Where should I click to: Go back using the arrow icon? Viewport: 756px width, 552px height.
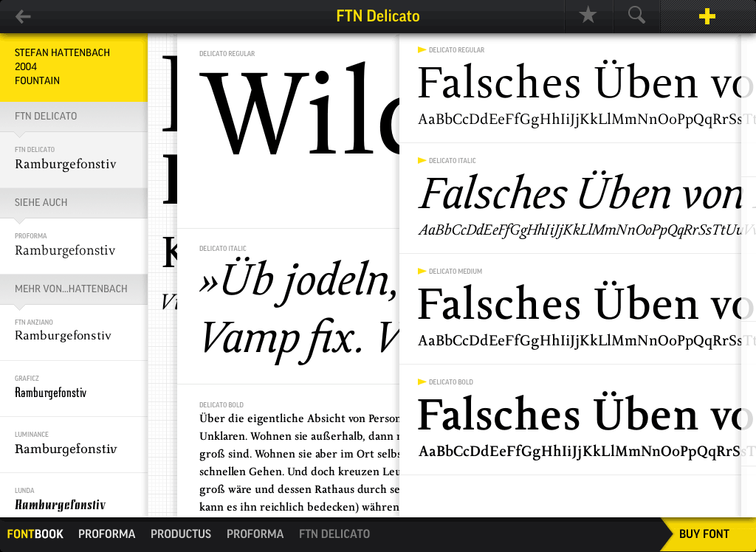point(23,16)
